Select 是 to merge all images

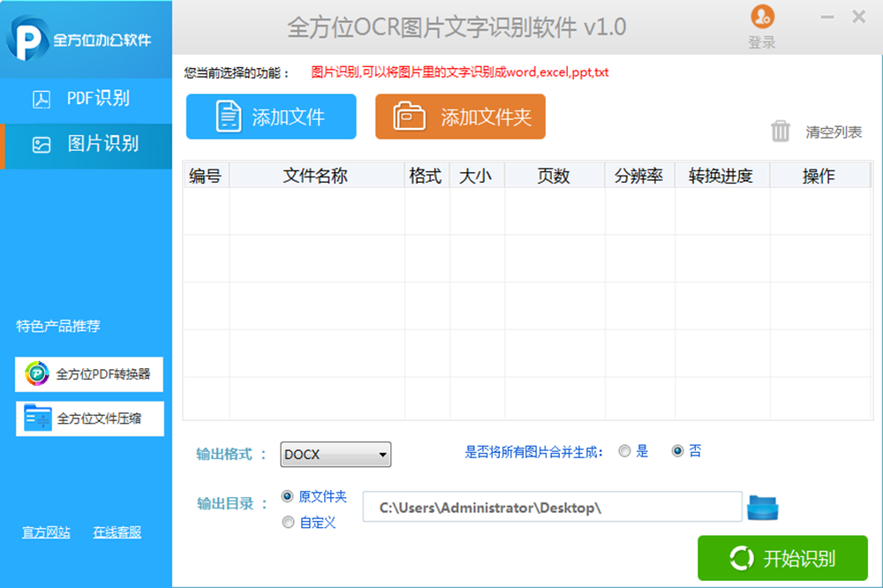tap(624, 451)
